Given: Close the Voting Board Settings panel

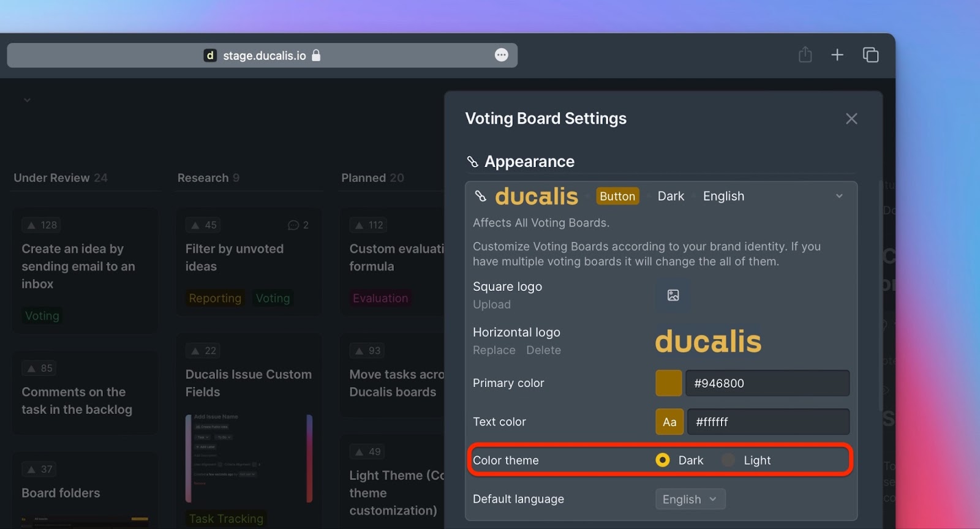Looking at the screenshot, I should point(851,119).
